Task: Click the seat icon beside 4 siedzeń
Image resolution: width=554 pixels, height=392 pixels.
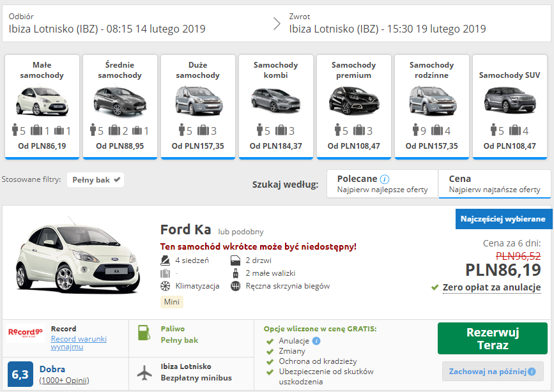Action: 165,260
